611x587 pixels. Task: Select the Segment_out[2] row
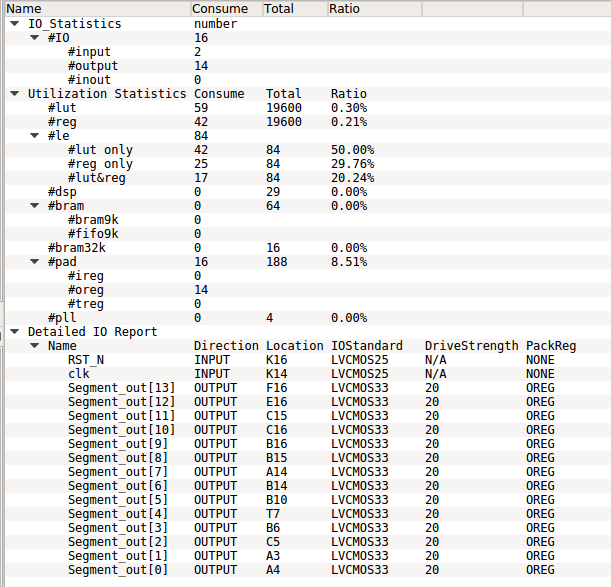pyautogui.click(x=308, y=542)
